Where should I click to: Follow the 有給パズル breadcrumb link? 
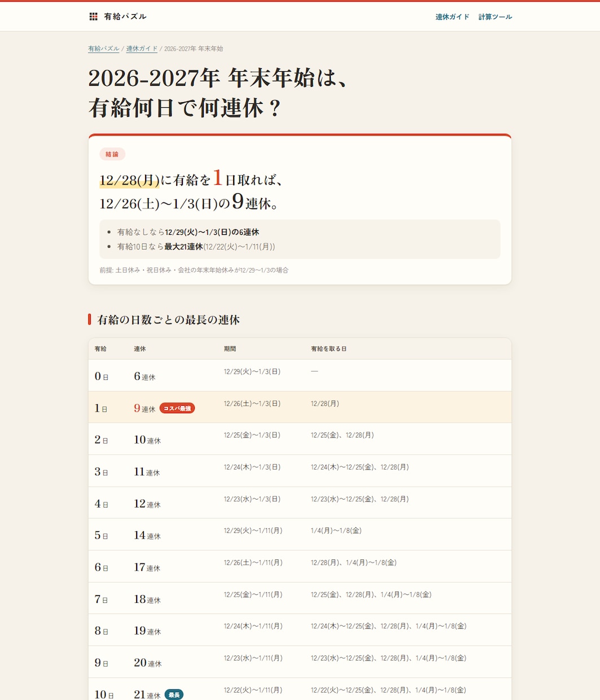click(104, 49)
